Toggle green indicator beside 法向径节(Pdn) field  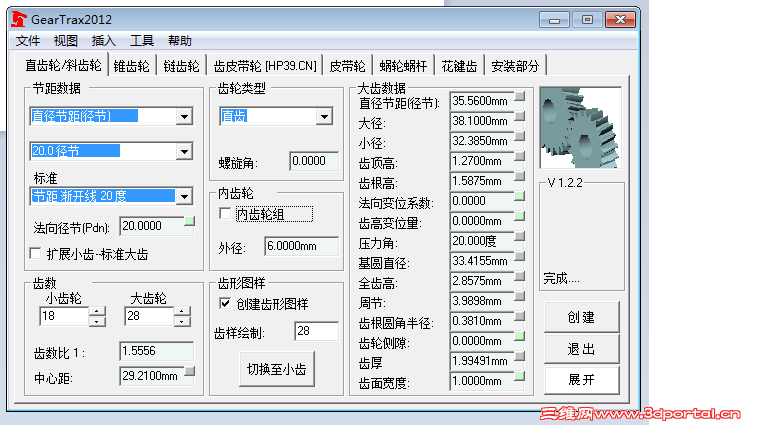(x=190, y=221)
